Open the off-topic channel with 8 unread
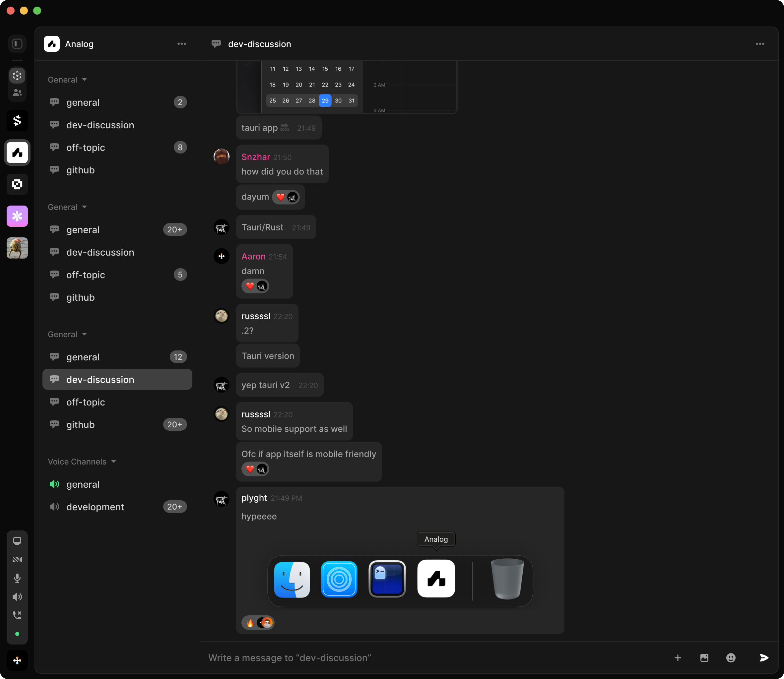Image resolution: width=784 pixels, height=679 pixels. pos(85,148)
